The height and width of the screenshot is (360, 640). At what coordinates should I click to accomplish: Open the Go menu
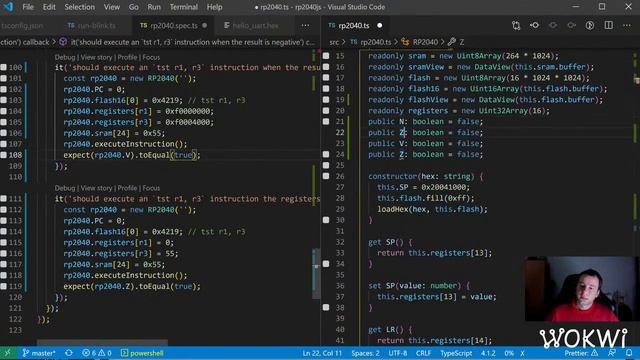[133, 7]
